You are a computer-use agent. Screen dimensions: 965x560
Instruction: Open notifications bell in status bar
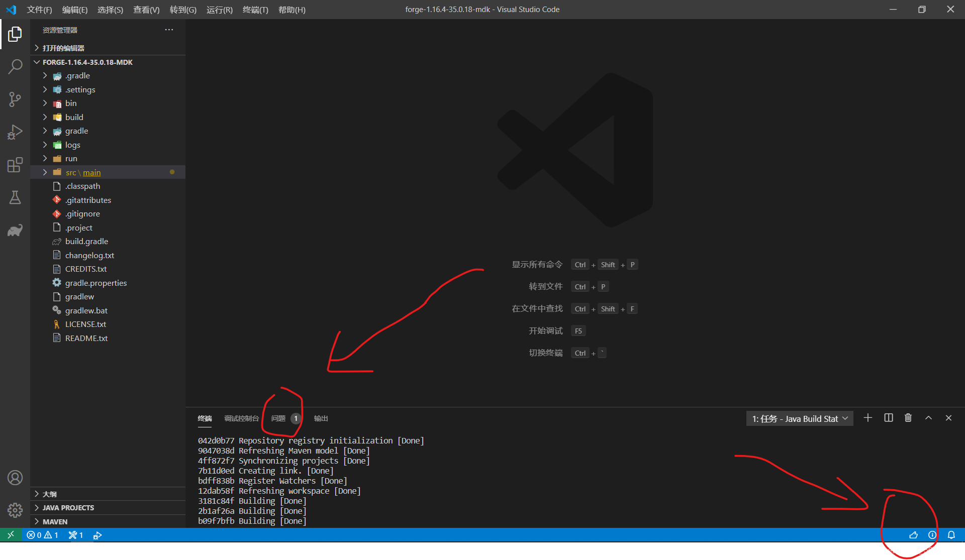(x=951, y=535)
